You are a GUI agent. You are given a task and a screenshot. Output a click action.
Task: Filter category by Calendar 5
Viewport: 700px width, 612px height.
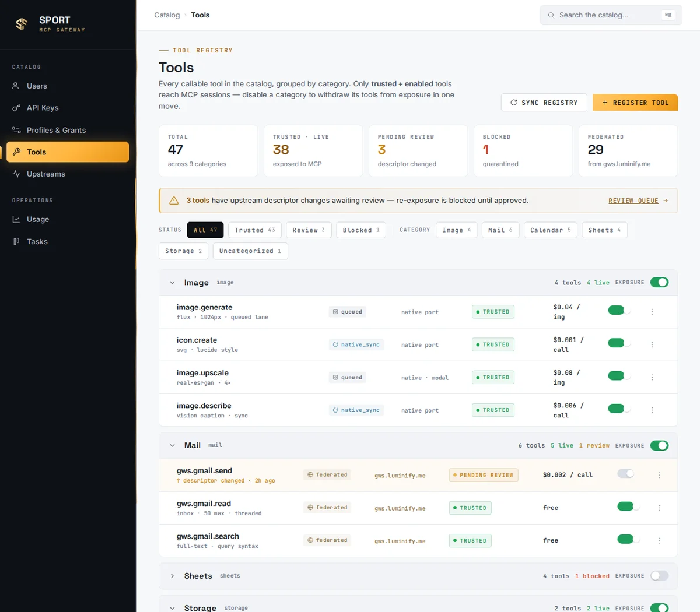point(551,230)
